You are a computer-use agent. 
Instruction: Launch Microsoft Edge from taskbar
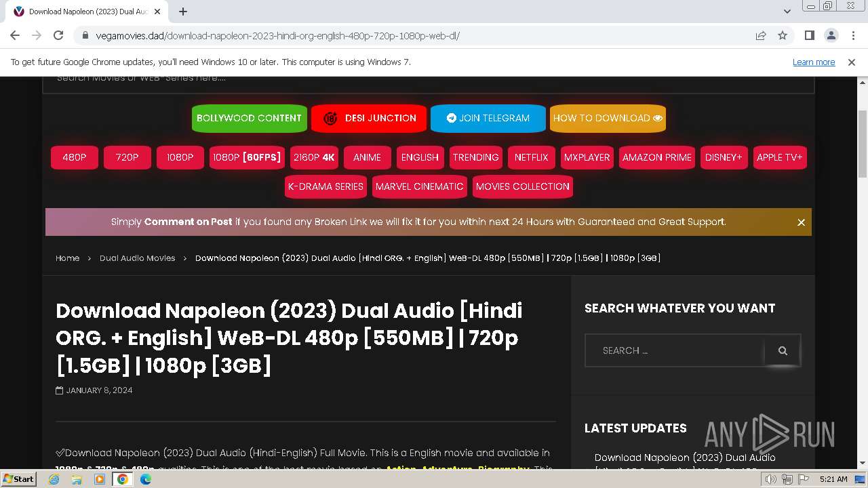pyautogui.click(x=146, y=479)
